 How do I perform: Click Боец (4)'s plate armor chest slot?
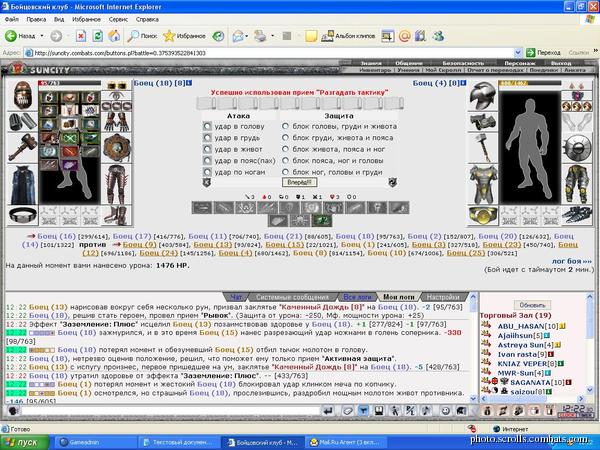(483, 185)
